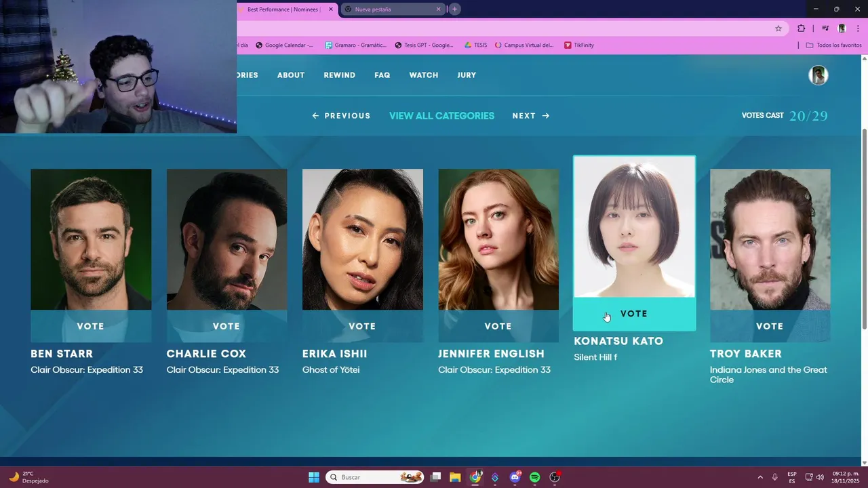Open the REWIND menu item
Screen dimensions: 868x488
pyautogui.click(x=340, y=75)
